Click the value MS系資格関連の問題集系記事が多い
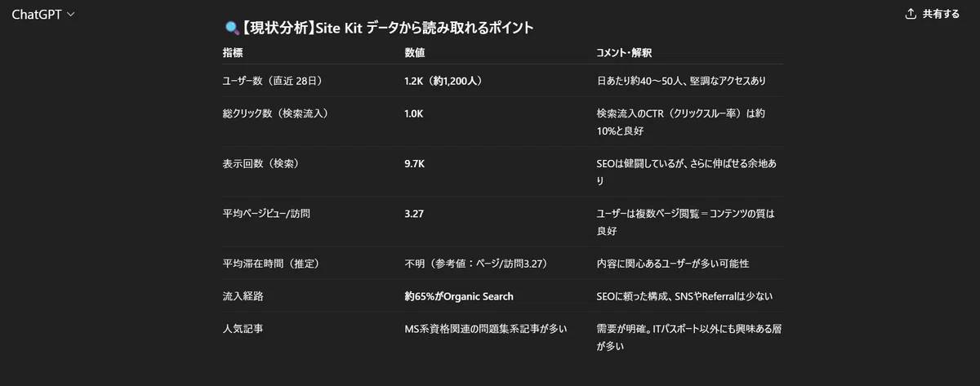This screenshot has width=980, height=386. pyautogui.click(x=486, y=329)
